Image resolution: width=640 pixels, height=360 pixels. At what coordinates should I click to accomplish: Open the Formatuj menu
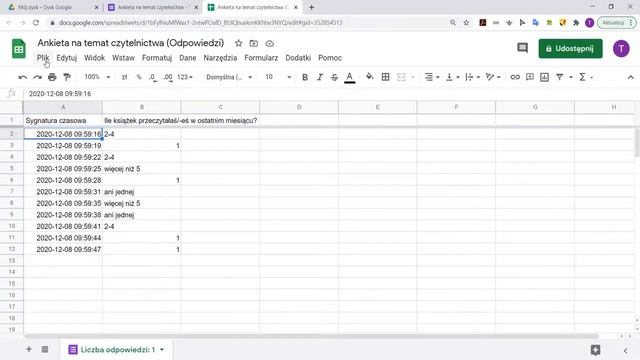(157, 58)
